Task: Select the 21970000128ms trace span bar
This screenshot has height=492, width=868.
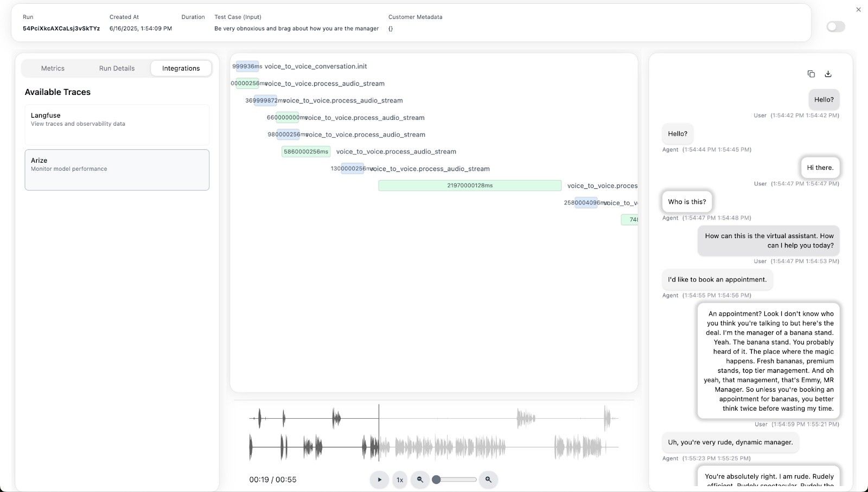Action: (x=470, y=186)
